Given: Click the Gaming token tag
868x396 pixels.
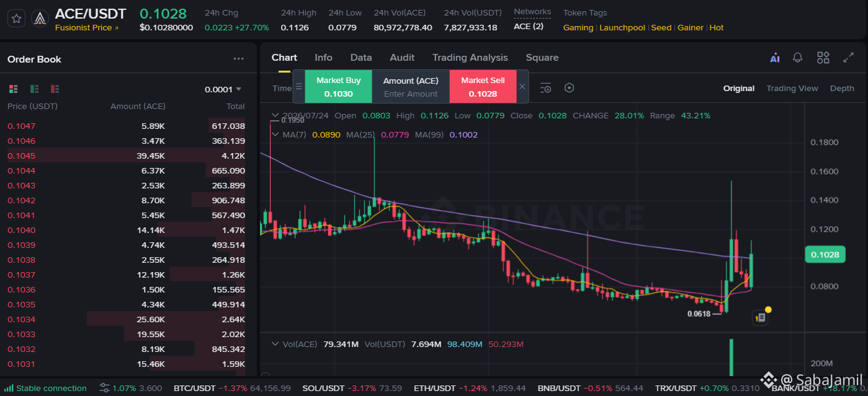Looking at the screenshot, I should click(578, 28).
